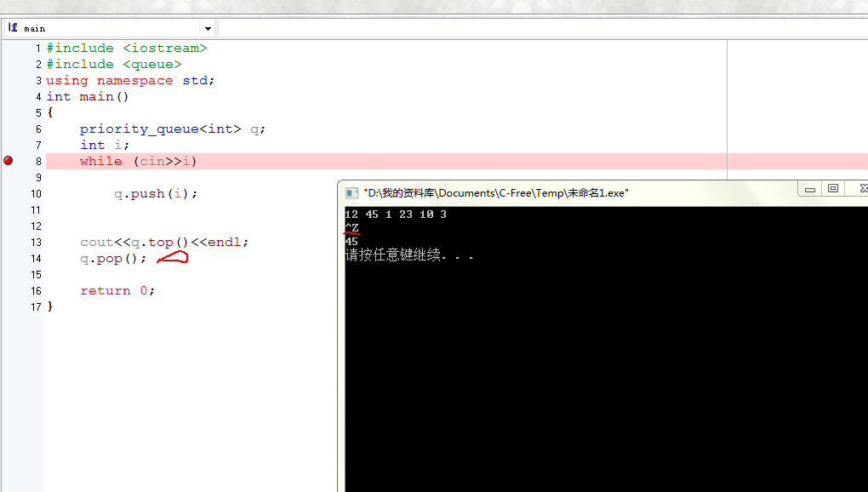Click the '#include <queue>' line
The image size is (868, 492).
tap(114, 64)
